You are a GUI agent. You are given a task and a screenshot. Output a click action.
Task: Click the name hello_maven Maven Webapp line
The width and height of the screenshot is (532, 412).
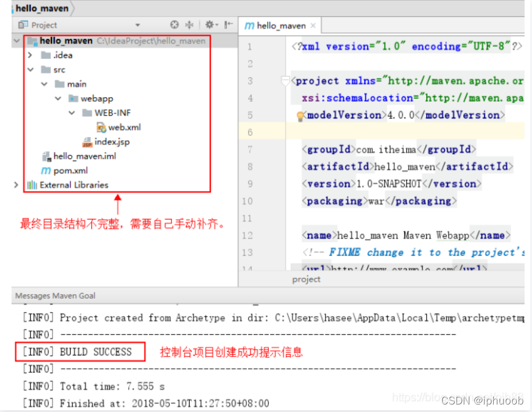(x=406, y=235)
